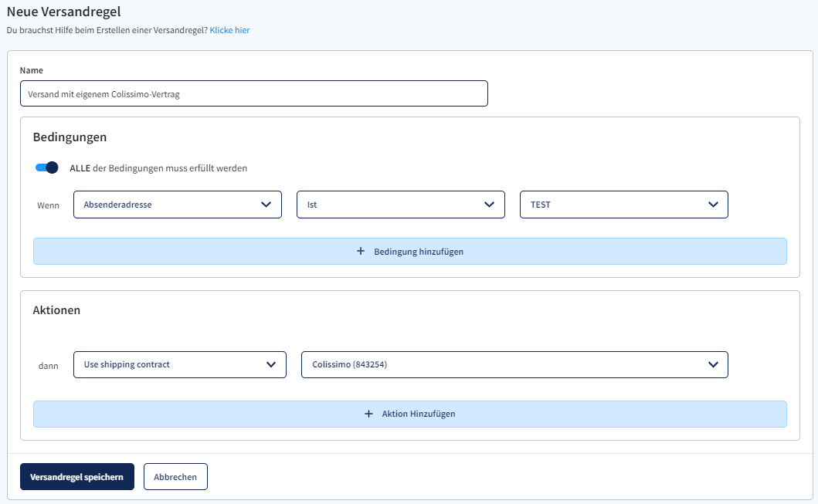Click the Aktion Hinzufügen button
The height and width of the screenshot is (504, 818).
[x=410, y=414]
